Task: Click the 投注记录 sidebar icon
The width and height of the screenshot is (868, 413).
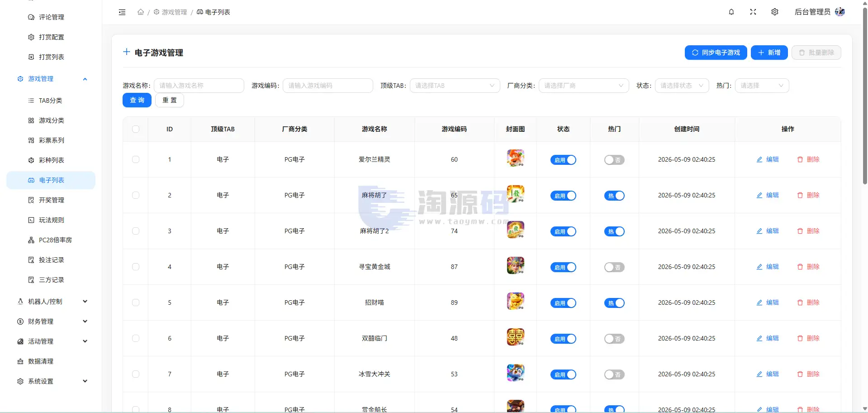Action: tap(31, 260)
